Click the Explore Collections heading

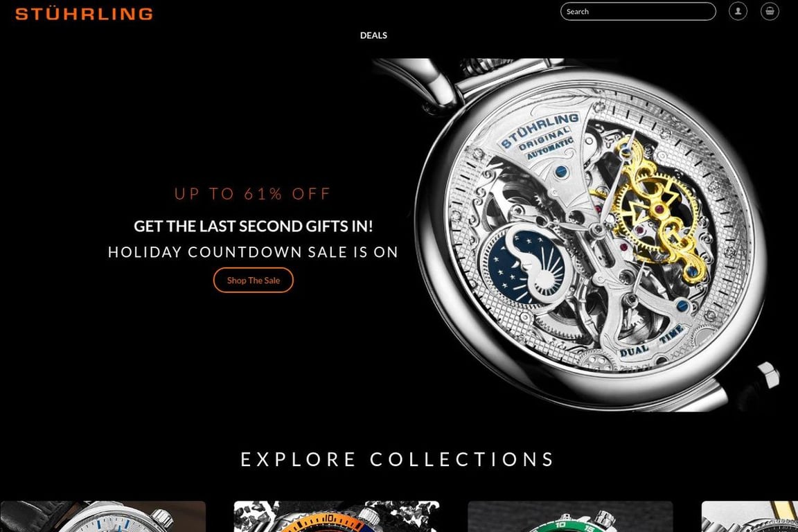[x=398, y=459]
